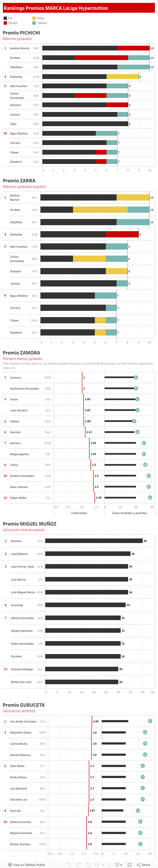Click Edgar Badía's 1.45 coefficient label
The image size is (158, 868).
point(99,498)
